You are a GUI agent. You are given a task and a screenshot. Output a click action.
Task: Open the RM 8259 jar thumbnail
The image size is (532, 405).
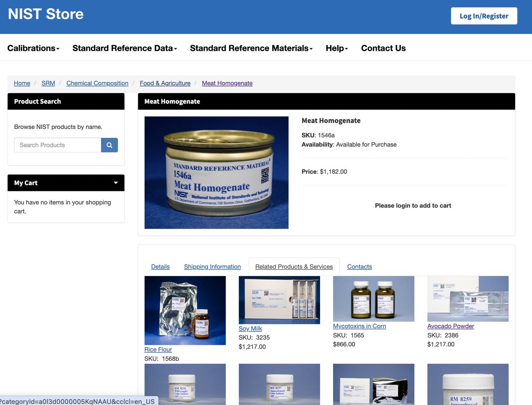click(468, 384)
